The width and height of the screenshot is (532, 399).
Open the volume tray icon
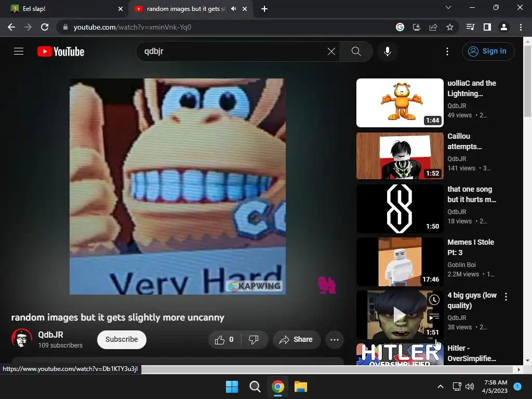point(470,387)
